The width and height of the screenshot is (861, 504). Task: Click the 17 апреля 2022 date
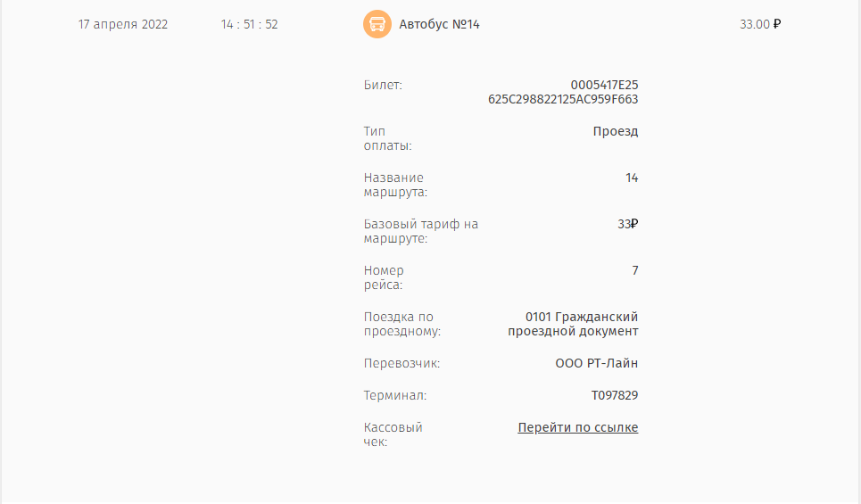(x=123, y=24)
